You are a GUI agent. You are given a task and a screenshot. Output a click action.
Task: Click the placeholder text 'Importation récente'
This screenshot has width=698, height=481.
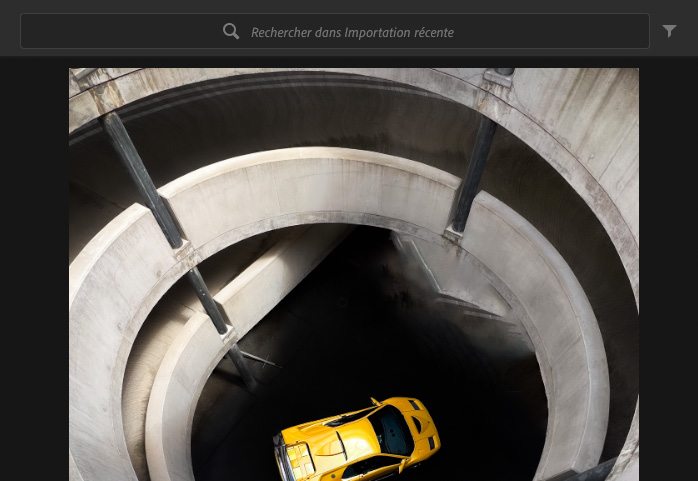tap(399, 33)
